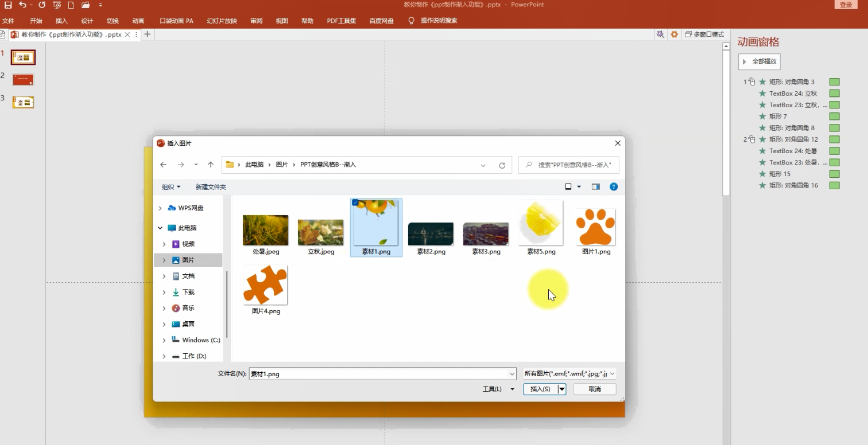Image resolution: width=868 pixels, height=445 pixels.
Task: Open the 文件 menu
Action: [x=8, y=21]
